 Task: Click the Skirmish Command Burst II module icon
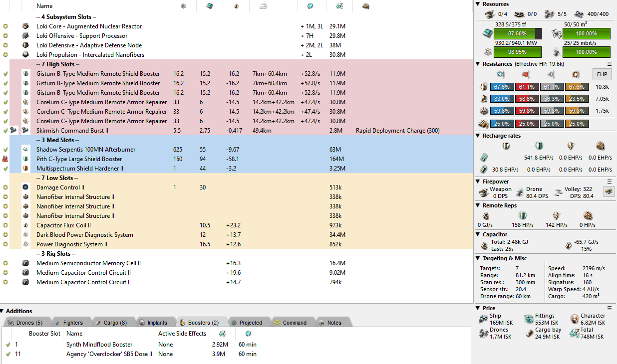[25, 131]
